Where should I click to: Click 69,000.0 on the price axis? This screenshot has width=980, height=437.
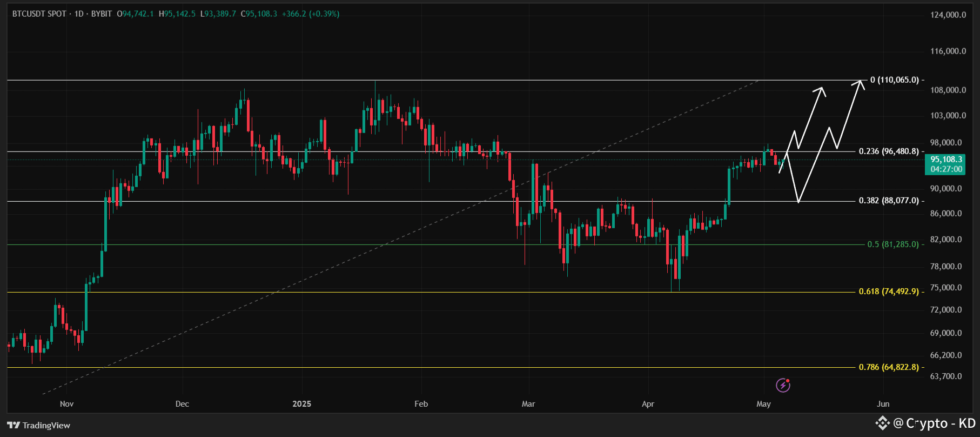pos(946,333)
